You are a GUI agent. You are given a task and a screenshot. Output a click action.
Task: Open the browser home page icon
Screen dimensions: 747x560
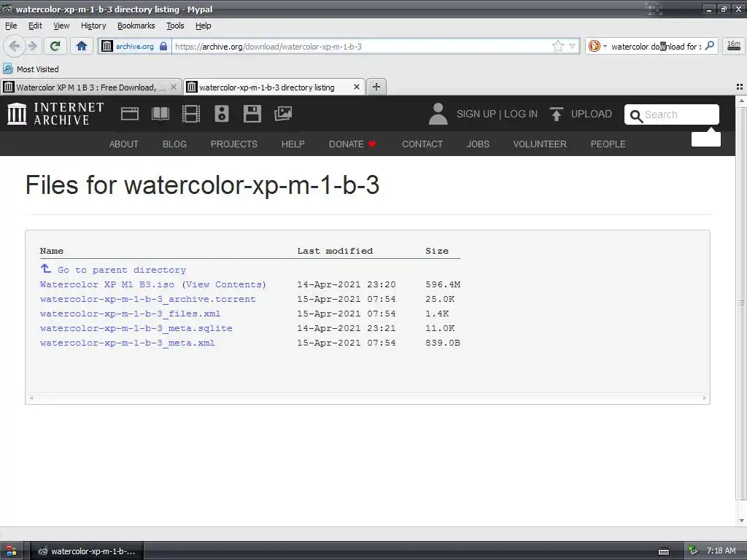pos(82,46)
